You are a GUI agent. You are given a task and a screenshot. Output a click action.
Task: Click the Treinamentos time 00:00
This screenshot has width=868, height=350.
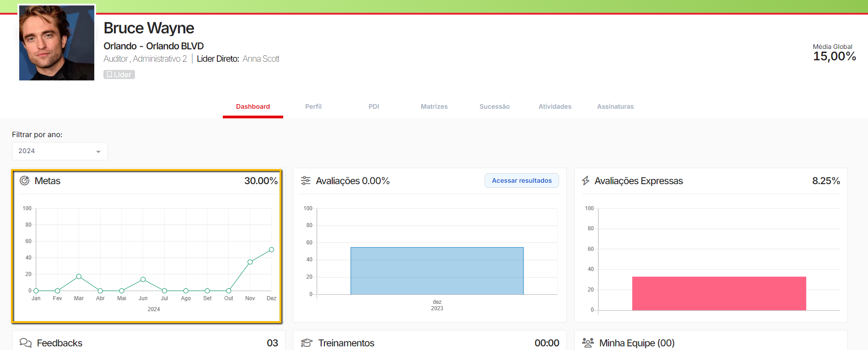(x=547, y=343)
